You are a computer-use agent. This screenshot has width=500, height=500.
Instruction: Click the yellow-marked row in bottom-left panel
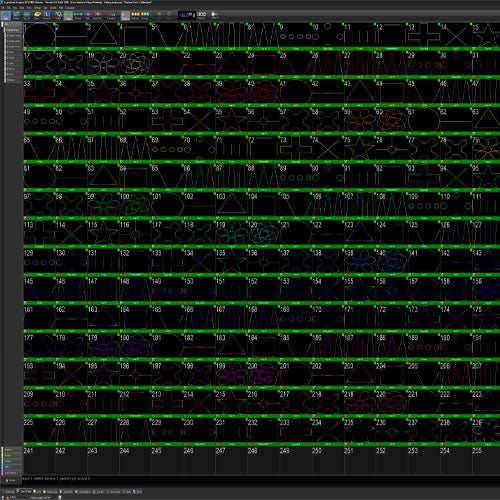[12, 450]
